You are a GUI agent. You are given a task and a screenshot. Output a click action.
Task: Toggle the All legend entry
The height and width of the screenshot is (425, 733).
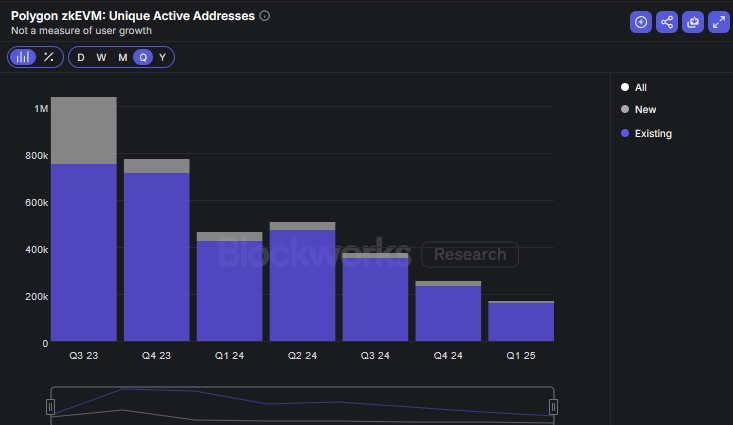634,87
